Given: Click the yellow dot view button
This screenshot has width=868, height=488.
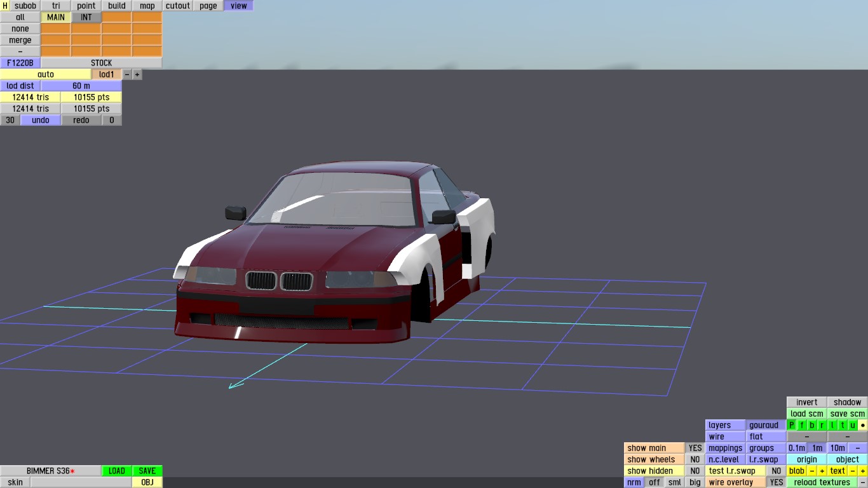Looking at the screenshot, I should (863, 425).
